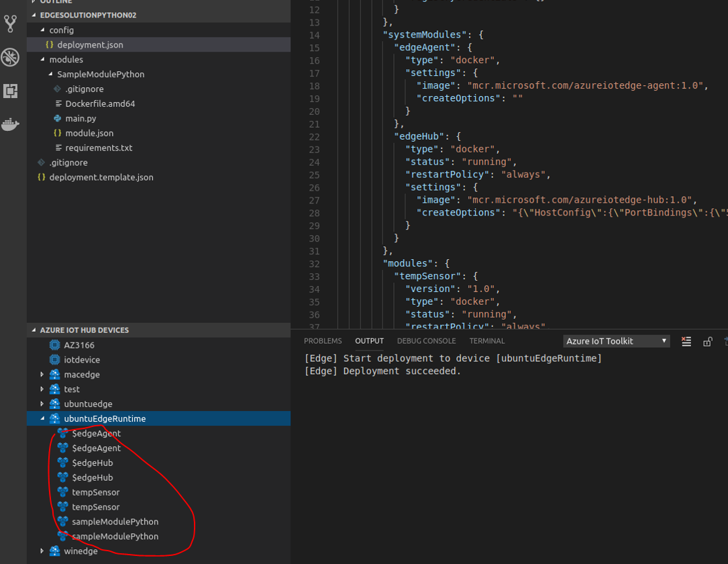Collapse the modules folder

[43, 60]
